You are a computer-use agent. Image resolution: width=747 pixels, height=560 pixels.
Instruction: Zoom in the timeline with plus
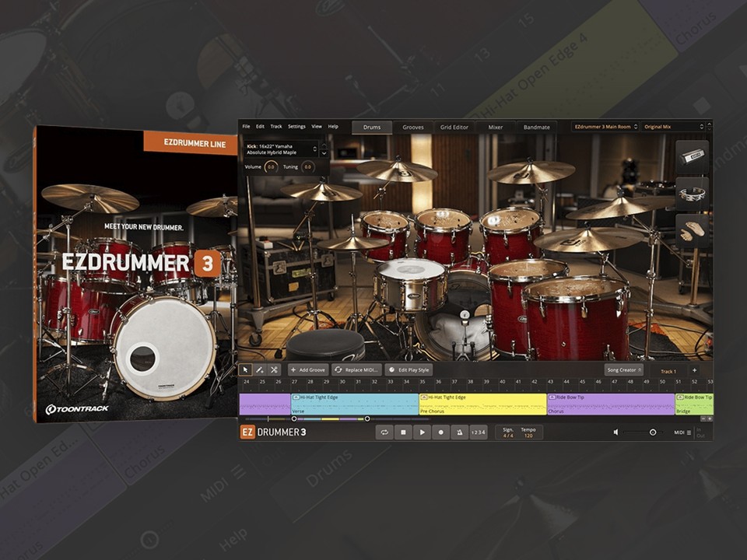pyautogui.click(x=710, y=418)
